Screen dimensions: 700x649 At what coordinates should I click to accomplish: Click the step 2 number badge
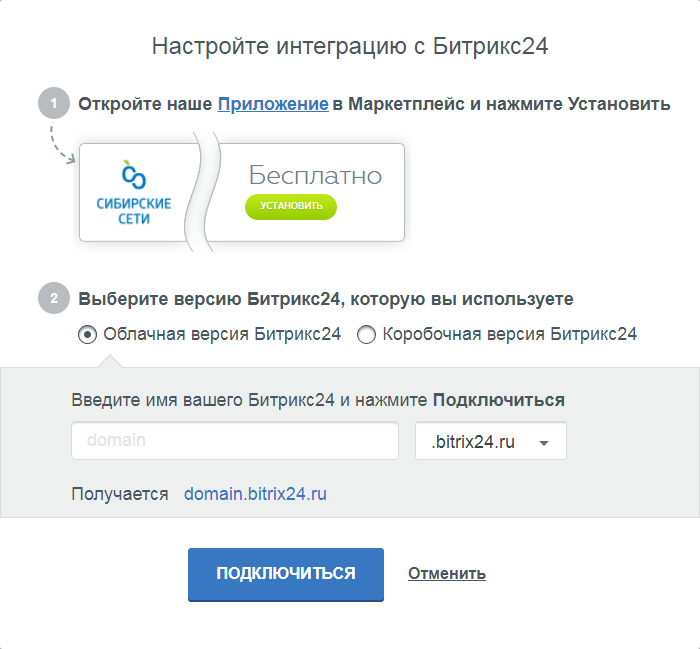pyautogui.click(x=53, y=299)
